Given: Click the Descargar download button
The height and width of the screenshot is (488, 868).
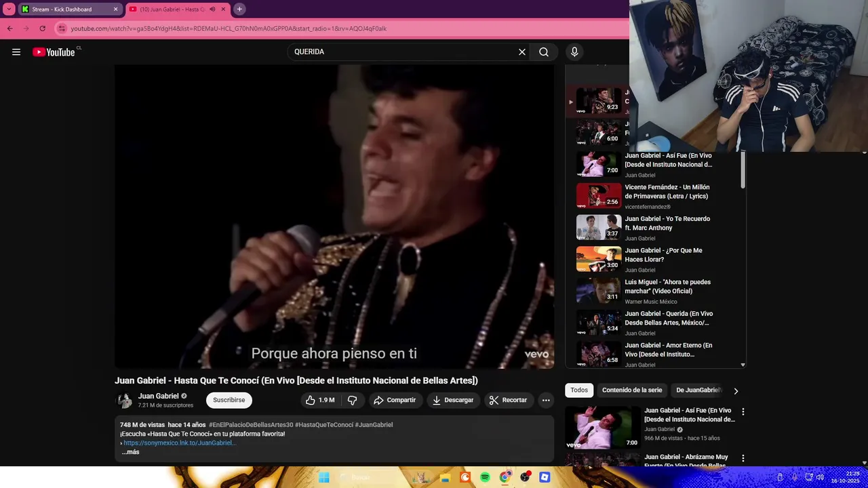Looking at the screenshot, I should coord(453,400).
